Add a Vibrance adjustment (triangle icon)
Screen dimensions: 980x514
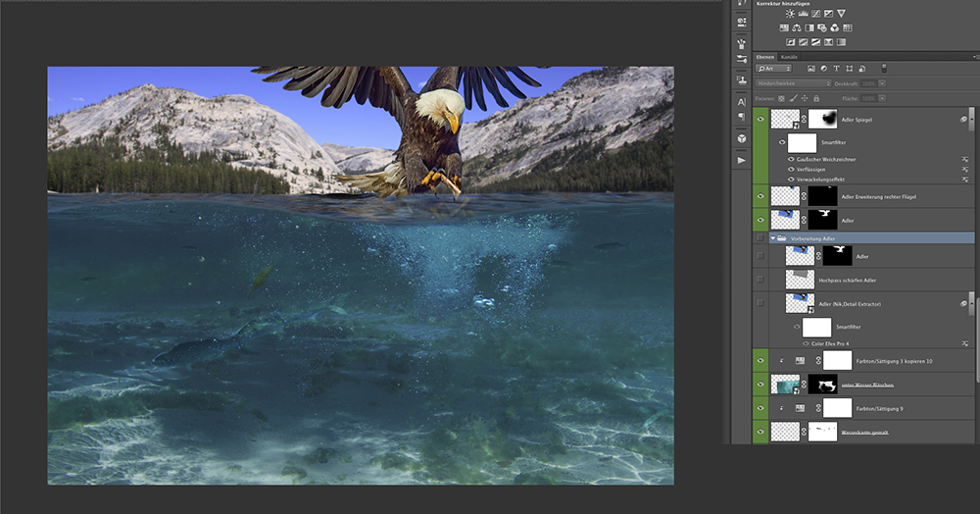pyautogui.click(x=841, y=14)
